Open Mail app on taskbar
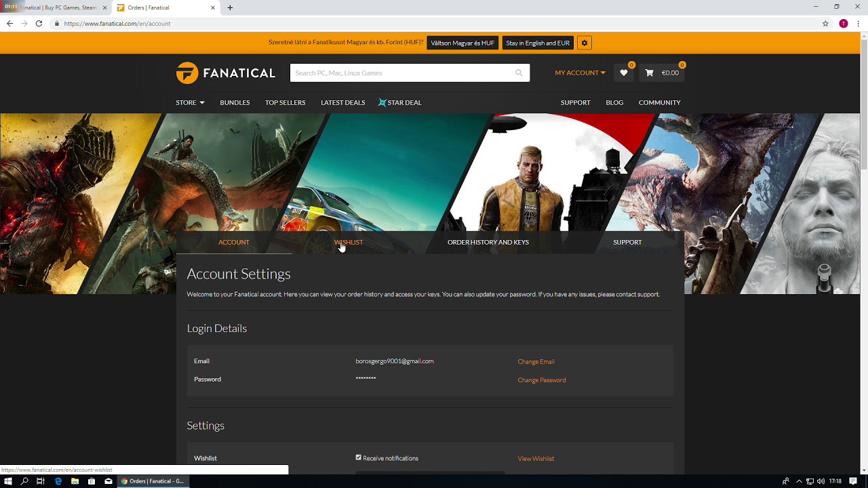Screen dimensions: 868x488 click(108, 481)
